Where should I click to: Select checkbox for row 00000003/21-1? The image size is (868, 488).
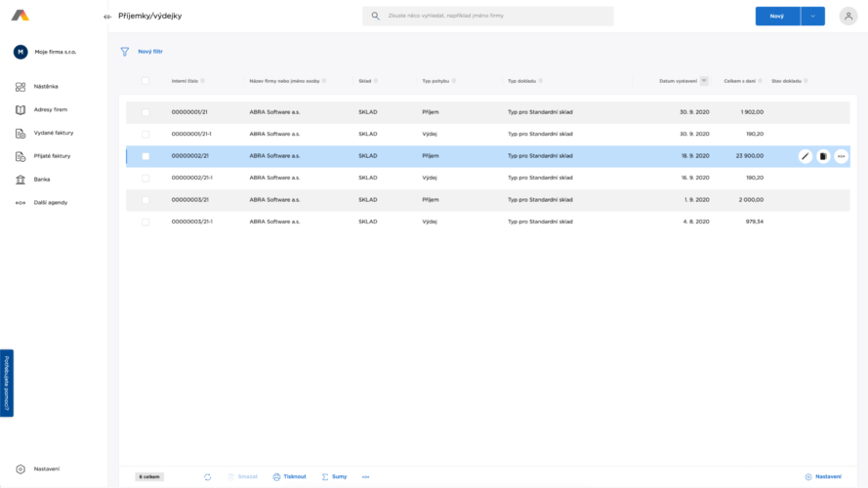pyautogui.click(x=145, y=222)
